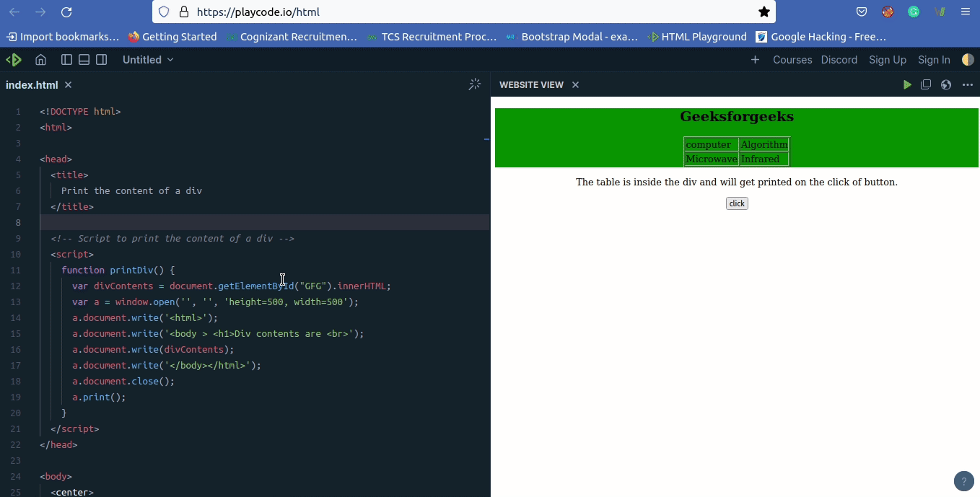Open the Untitled project name dropdown
980x497 pixels.
click(148, 60)
